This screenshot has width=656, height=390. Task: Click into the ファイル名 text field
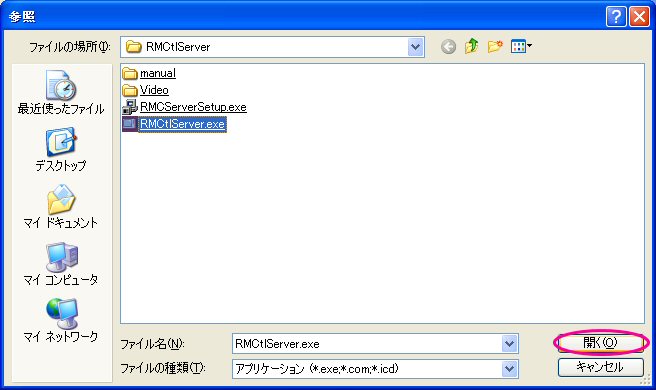pos(367,344)
